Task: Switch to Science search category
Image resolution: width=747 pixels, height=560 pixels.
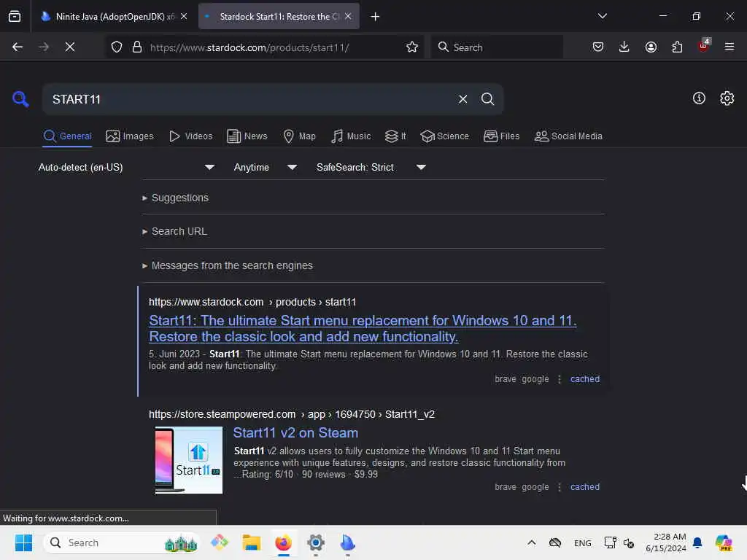Action: 444,136
